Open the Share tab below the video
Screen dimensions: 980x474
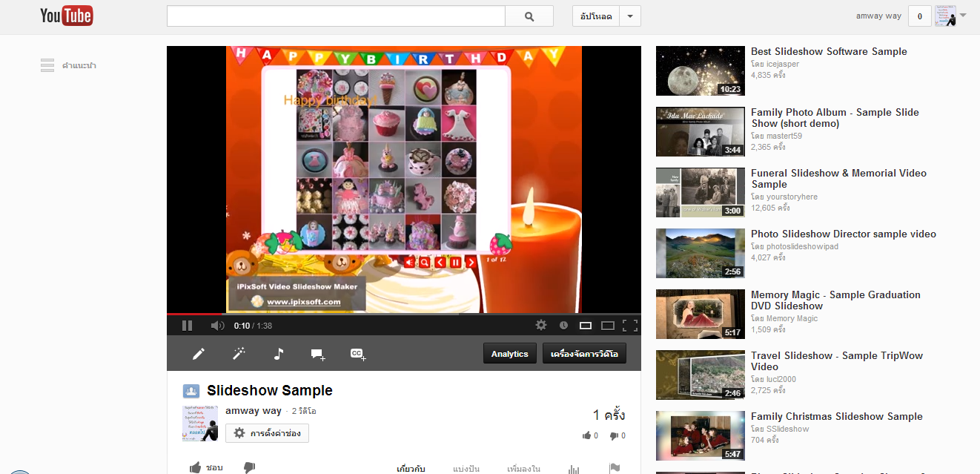point(466,469)
